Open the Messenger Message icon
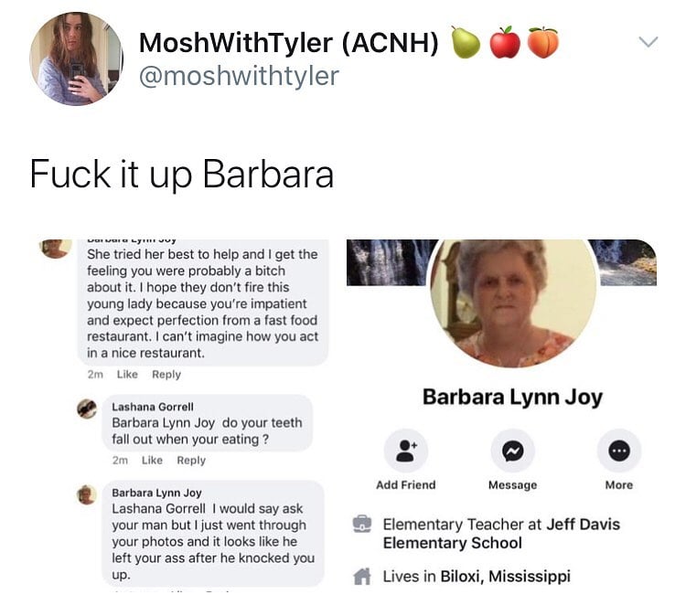 coord(513,451)
